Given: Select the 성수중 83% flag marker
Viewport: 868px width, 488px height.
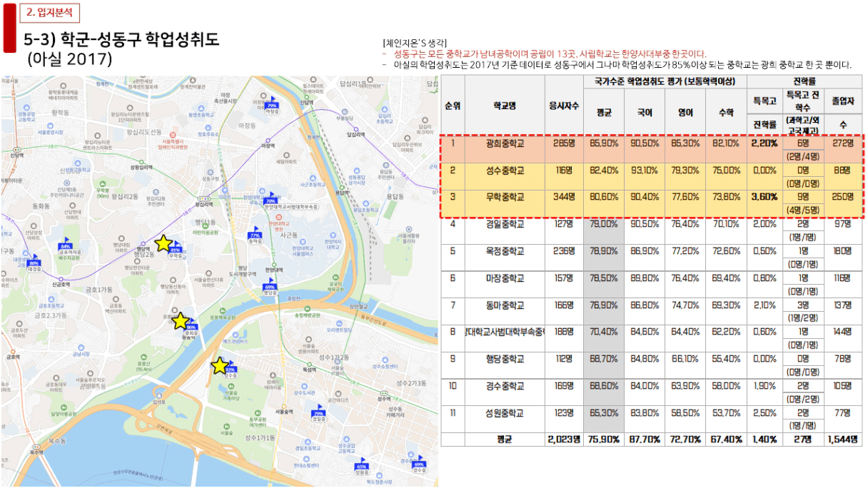Looking at the screenshot, I should click(x=230, y=369).
